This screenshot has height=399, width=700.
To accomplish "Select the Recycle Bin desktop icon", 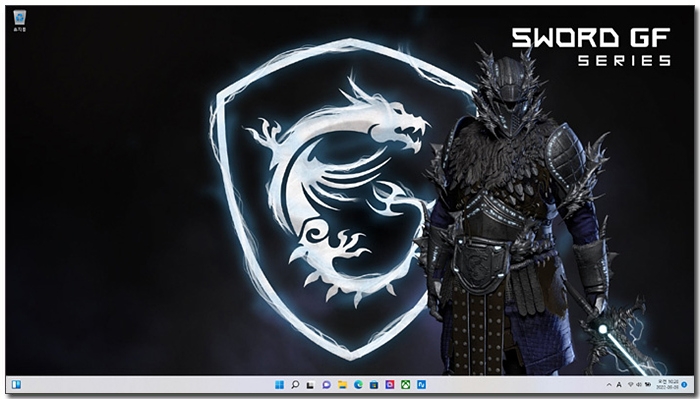I will [19, 21].
